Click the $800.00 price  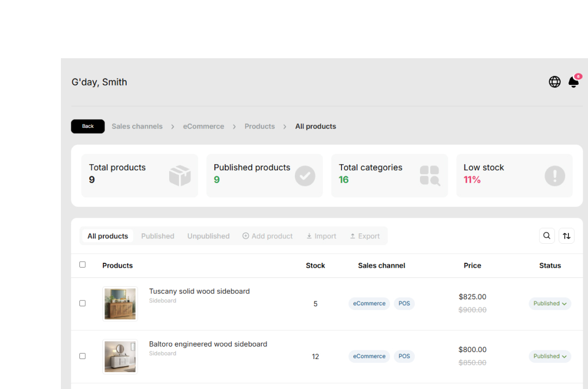tap(472, 350)
